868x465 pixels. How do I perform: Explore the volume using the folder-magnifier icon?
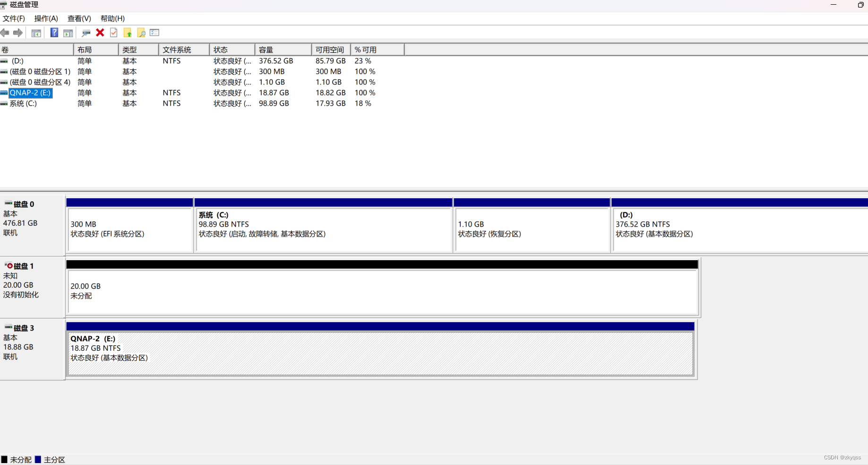tap(141, 33)
